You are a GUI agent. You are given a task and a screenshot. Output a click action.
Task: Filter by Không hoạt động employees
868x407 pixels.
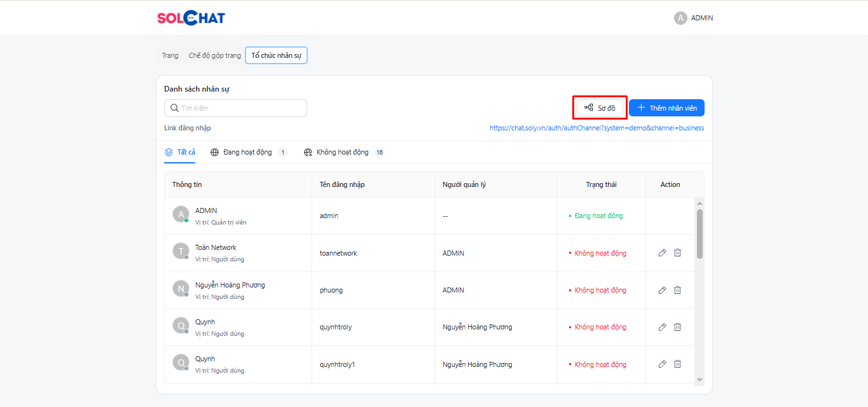342,153
